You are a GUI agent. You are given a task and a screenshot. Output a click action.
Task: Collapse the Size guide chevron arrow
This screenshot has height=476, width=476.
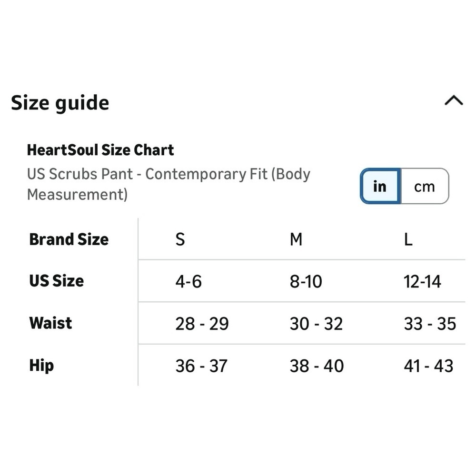pyautogui.click(x=453, y=100)
